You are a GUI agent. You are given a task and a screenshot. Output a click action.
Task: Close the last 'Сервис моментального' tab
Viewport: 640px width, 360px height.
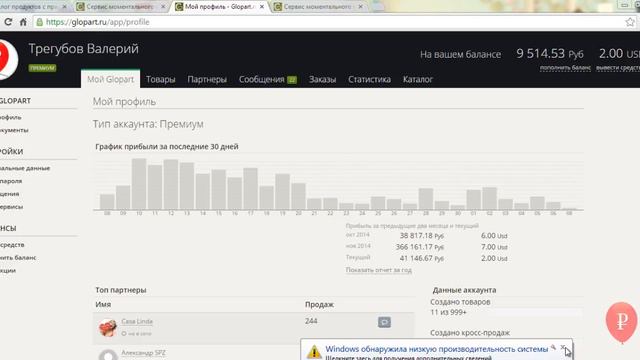360,7
